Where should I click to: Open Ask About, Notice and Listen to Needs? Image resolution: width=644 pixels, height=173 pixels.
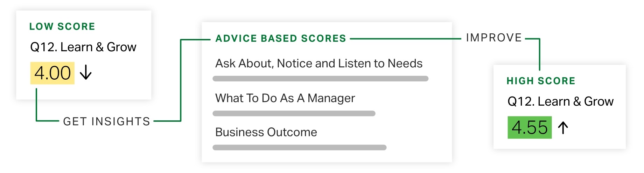[319, 64]
